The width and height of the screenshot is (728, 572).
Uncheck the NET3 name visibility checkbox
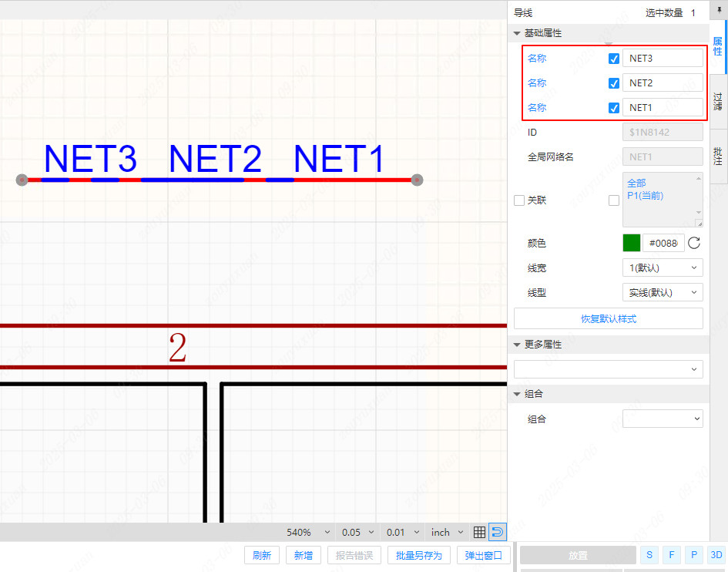pos(614,59)
